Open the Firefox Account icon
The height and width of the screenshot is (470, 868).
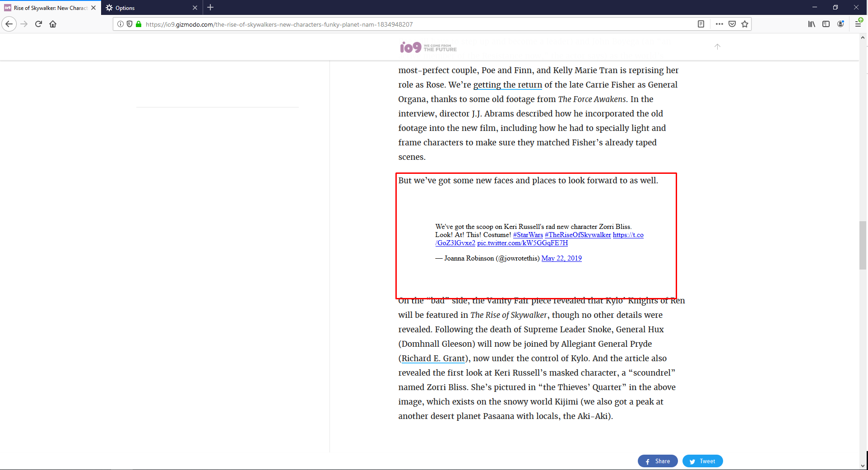click(841, 24)
